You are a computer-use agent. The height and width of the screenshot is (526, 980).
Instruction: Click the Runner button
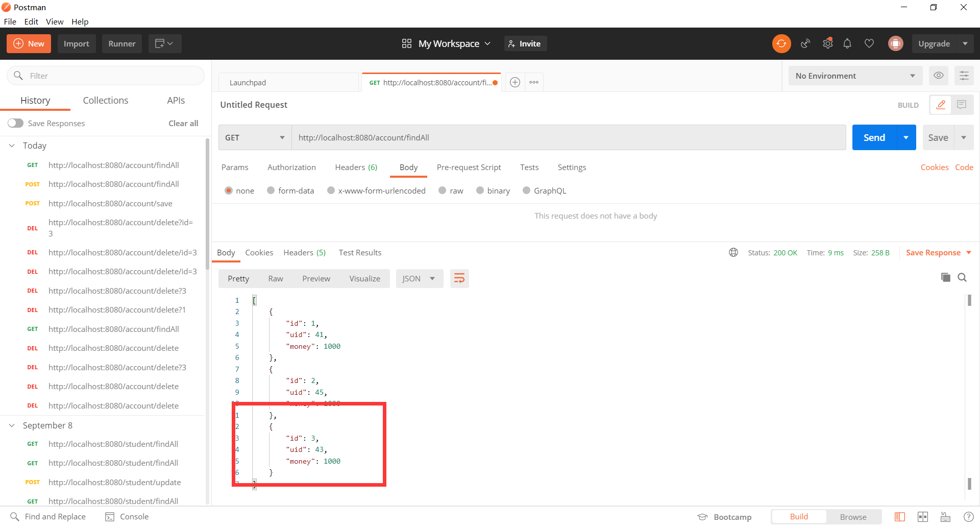(122, 43)
